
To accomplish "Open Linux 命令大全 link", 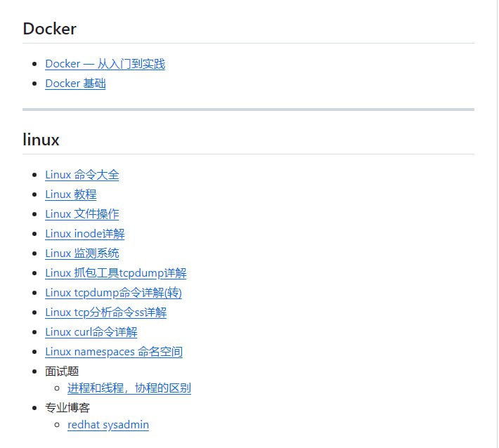I will (x=82, y=175).
